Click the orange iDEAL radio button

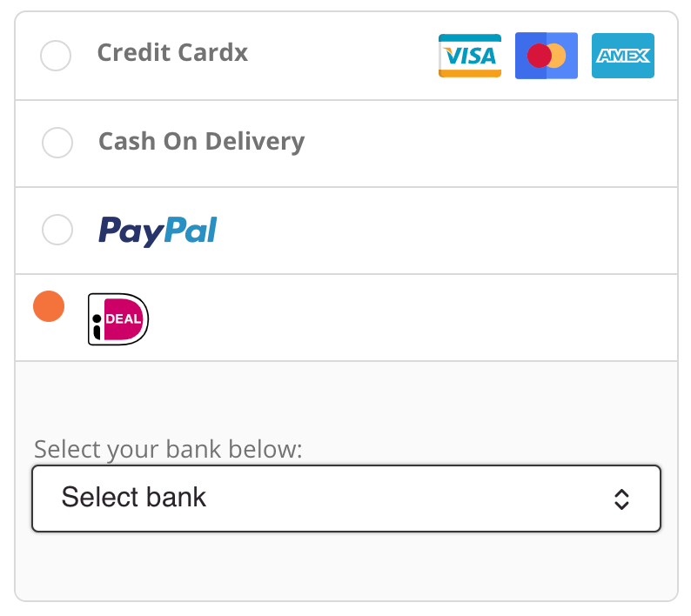coord(49,306)
